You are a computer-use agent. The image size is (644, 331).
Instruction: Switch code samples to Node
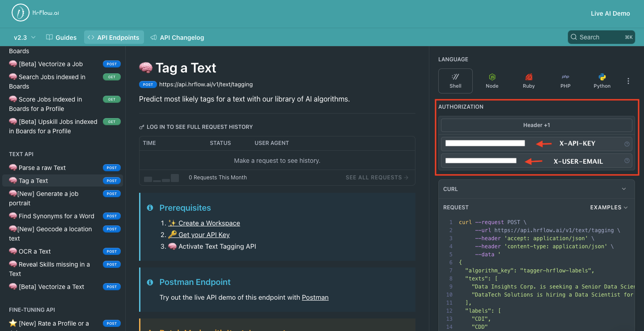point(492,81)
